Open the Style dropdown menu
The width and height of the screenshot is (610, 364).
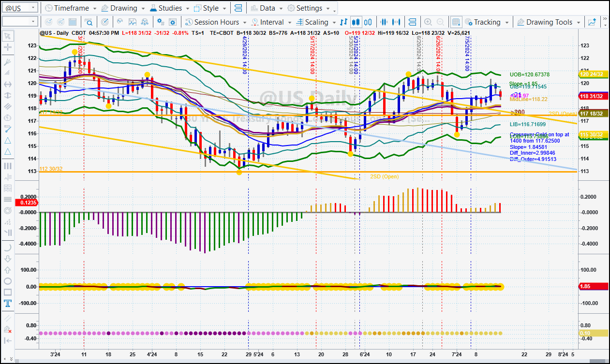[x=210, y=8]
